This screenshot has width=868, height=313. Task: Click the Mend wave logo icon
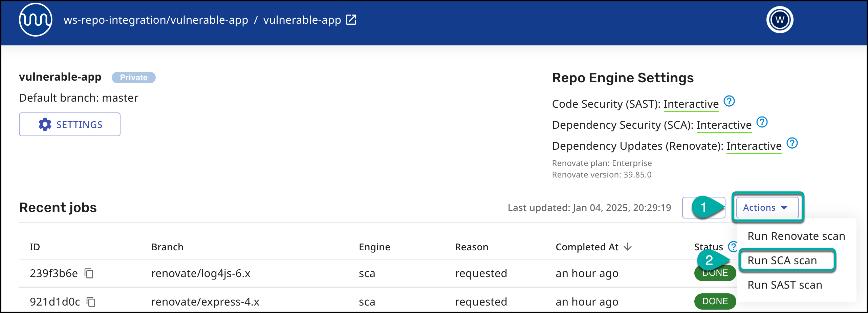[36, 20]
